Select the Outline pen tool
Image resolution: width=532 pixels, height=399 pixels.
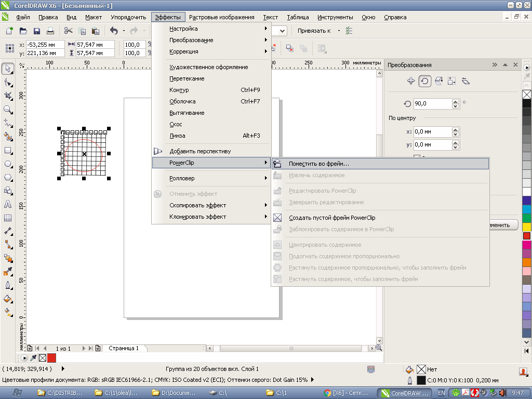click(x=8, y=285)
